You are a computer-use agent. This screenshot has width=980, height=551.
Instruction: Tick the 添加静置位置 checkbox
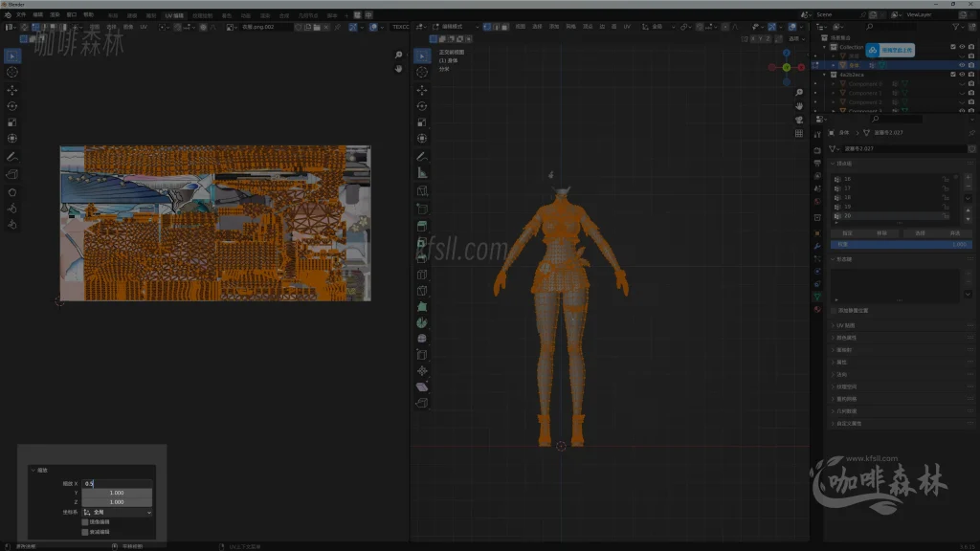point(834,311)
